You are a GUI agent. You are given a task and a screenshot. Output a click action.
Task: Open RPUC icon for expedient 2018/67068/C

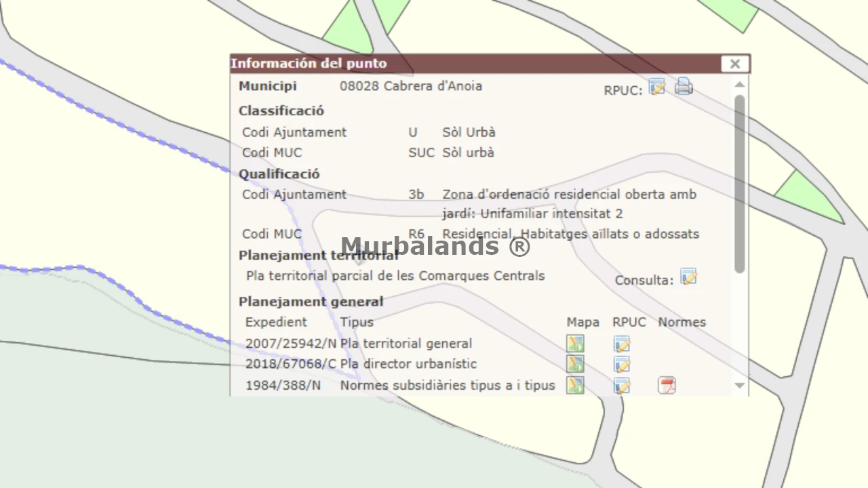621,364
